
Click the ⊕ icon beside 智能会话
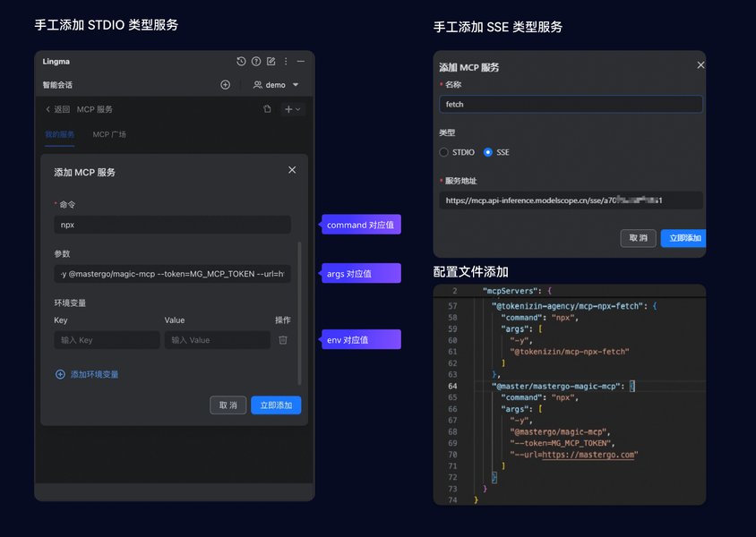click(225, 85)
